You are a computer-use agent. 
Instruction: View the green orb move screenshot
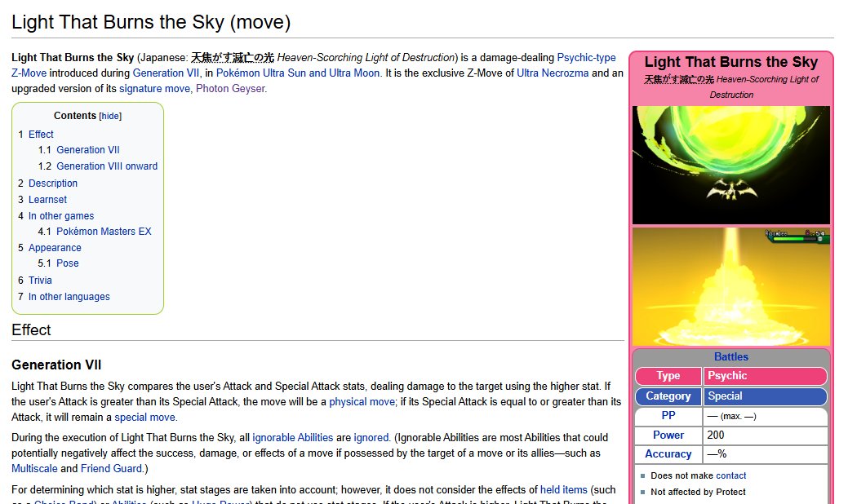point(730,165)
